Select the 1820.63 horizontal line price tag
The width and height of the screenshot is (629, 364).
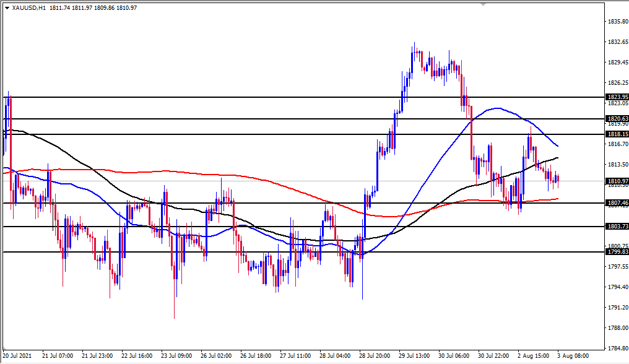pyautogui.click(x=617, y=118)
